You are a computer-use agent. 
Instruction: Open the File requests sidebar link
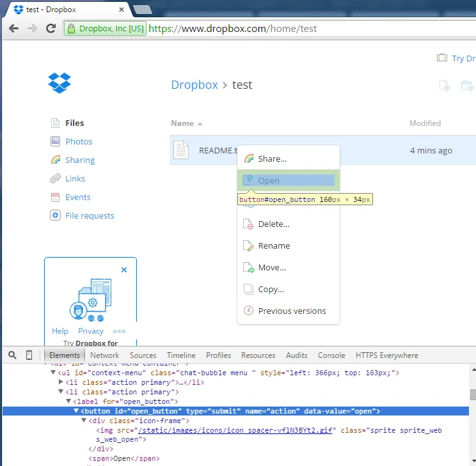(90, 215)
